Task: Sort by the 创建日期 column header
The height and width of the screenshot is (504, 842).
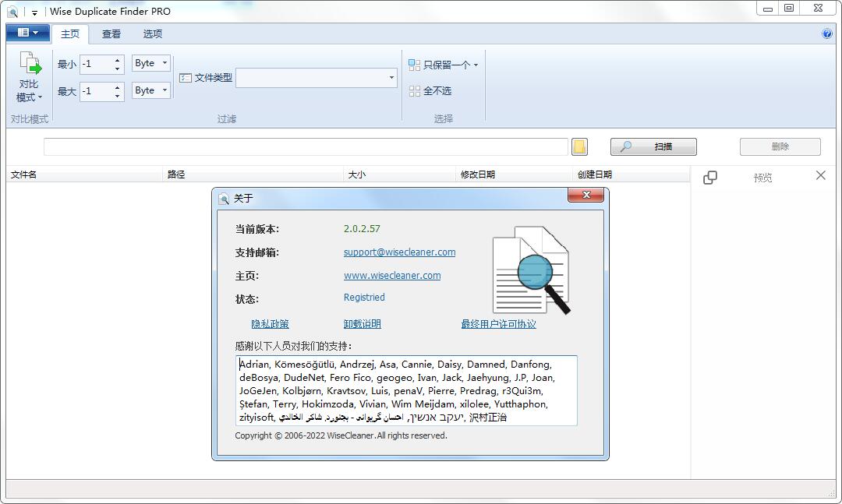Action: click(631, 174)
